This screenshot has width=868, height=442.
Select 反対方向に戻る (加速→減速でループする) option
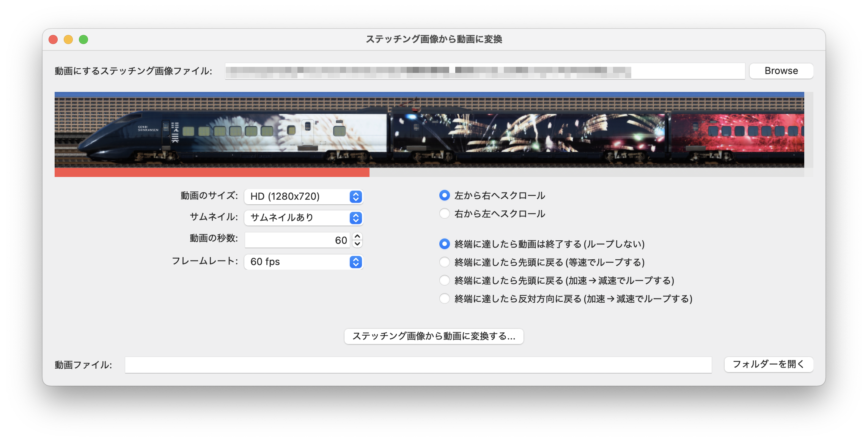click(444, 299)
